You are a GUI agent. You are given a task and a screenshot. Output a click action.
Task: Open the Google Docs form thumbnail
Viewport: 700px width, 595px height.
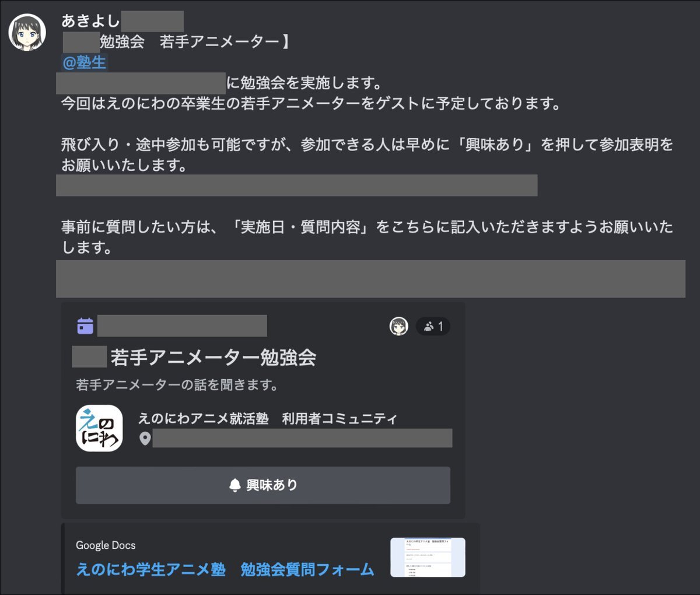coord(428,557)
